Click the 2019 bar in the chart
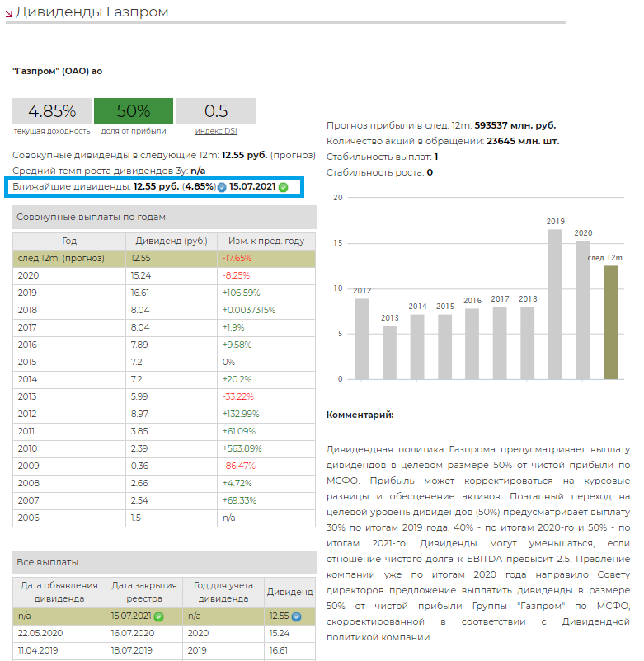This screenshot has width=644, height=661. coord(555,304)
